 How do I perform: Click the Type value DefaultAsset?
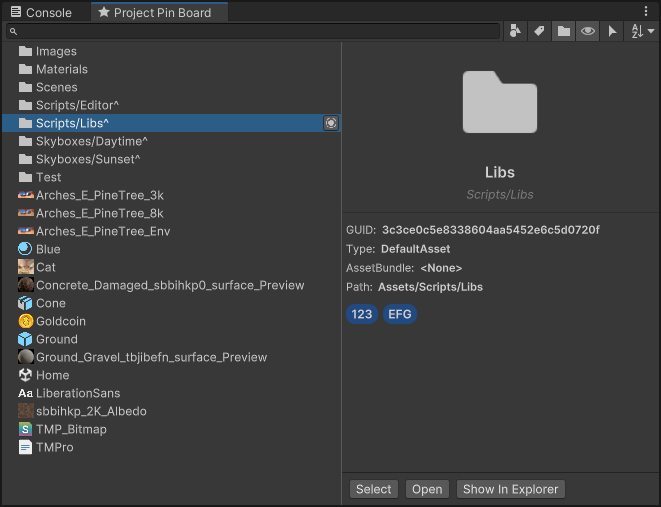416,249
